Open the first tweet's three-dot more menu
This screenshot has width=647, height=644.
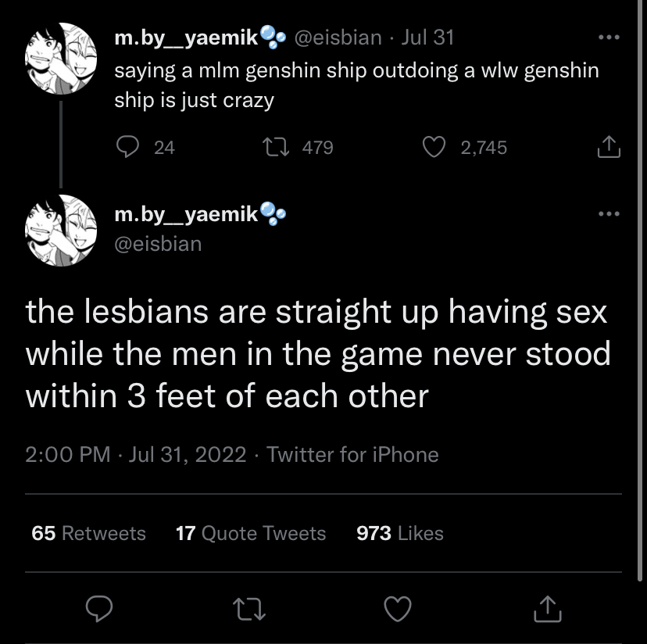[x=609, y=38]
